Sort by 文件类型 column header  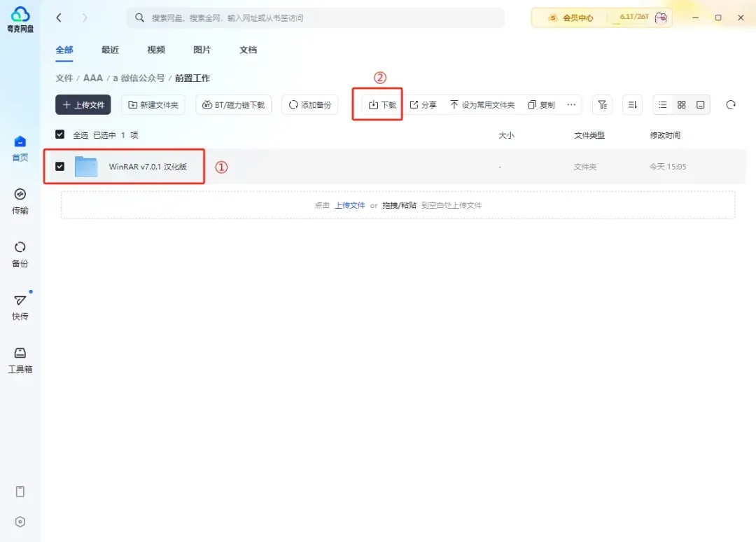click(589, 135)
